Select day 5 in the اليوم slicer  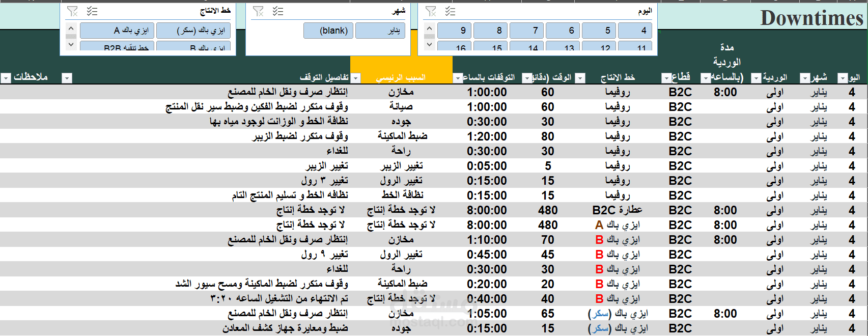point(599,31)
